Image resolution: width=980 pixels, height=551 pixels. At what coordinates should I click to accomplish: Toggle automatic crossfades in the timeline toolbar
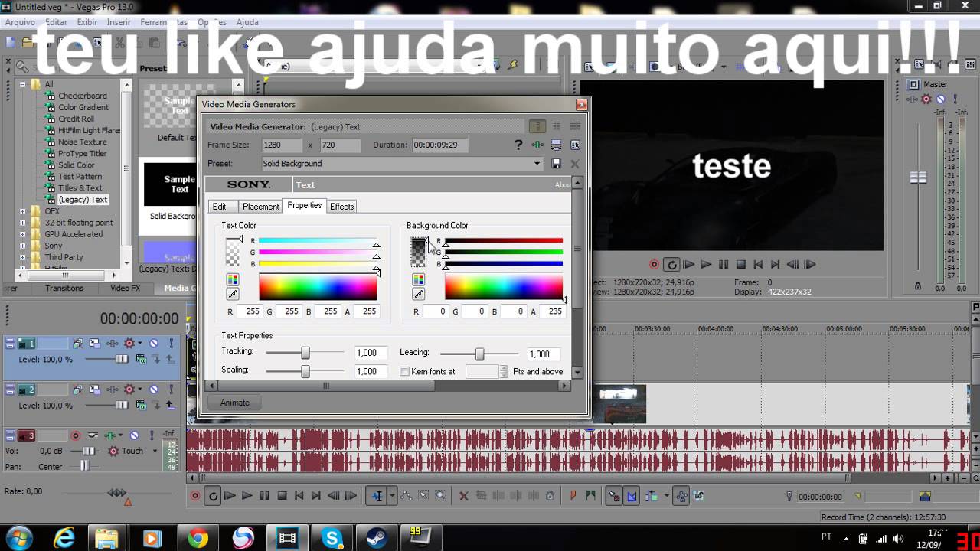(632, 496)
